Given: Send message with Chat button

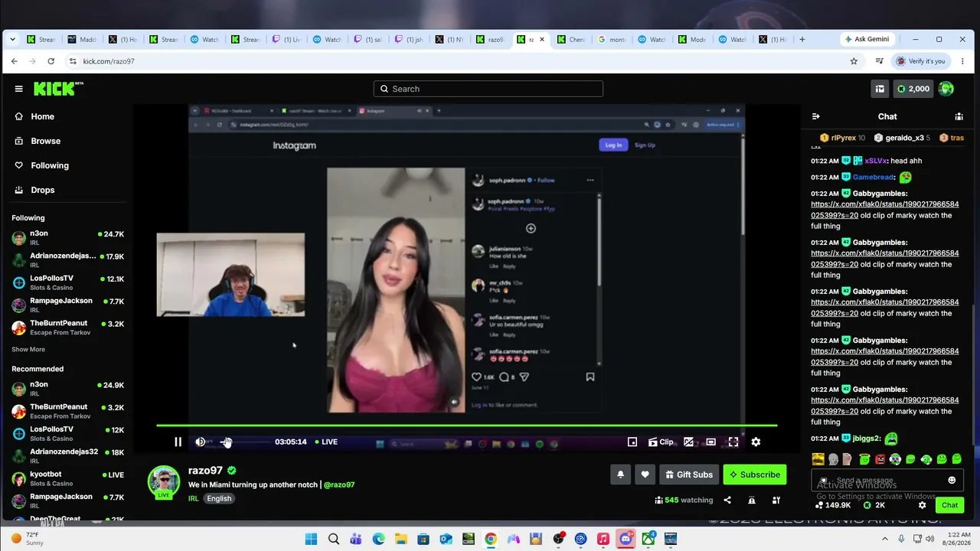Looking at the screenshot, I should point(949,505).
